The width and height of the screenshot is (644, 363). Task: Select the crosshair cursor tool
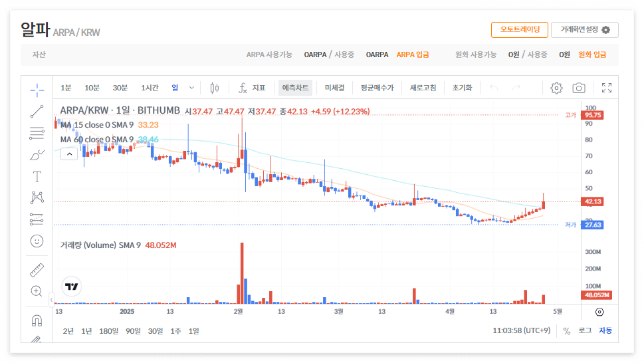tap(37, 90)
